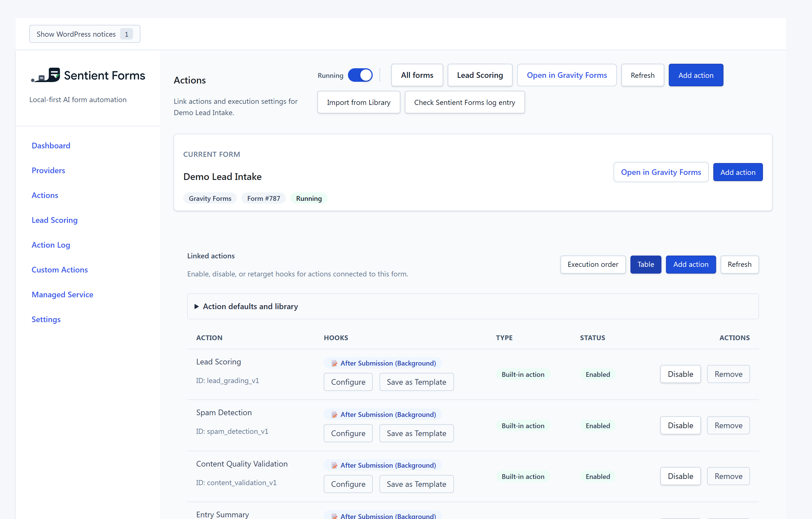Click the STATUS column header
The width and height of the screenshot is (812, 519).
pos(592,338)
